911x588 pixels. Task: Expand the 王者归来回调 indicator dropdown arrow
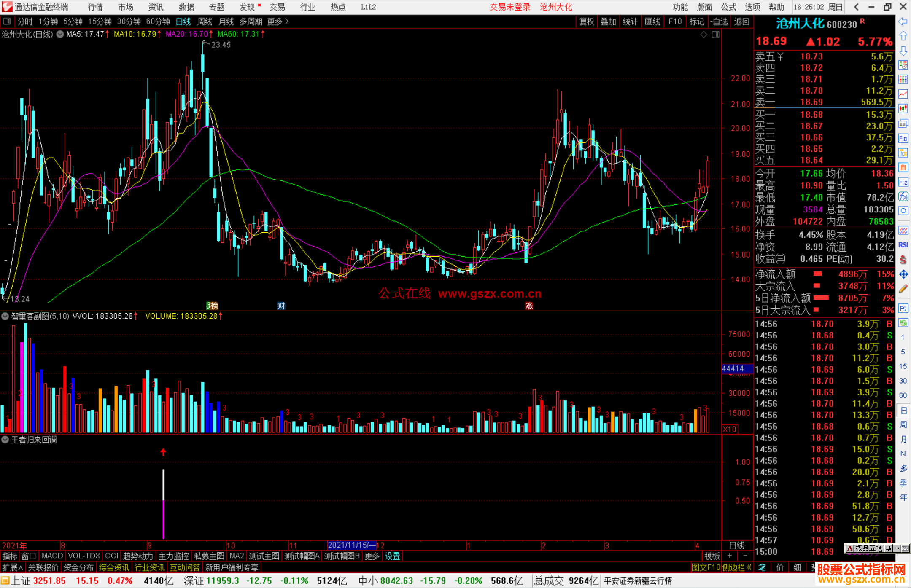5,440
